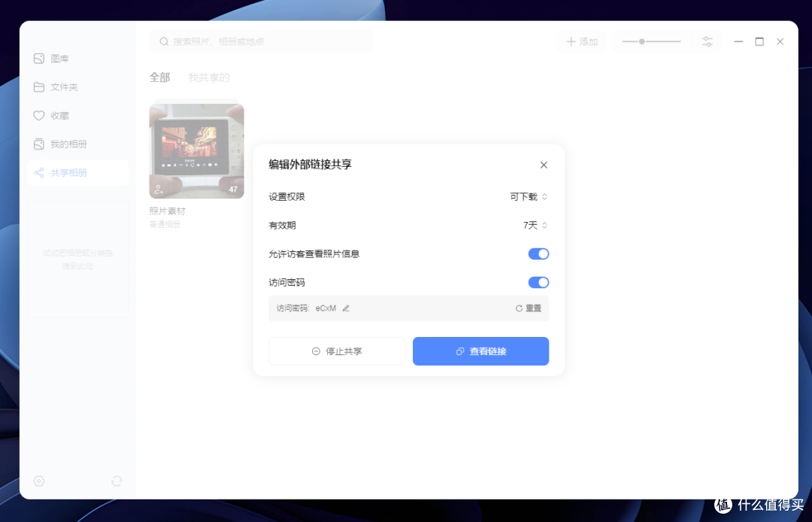Click the settings icon at sidebar bottom
This screenshot has width=812, height=522.
tap(39, 481)
